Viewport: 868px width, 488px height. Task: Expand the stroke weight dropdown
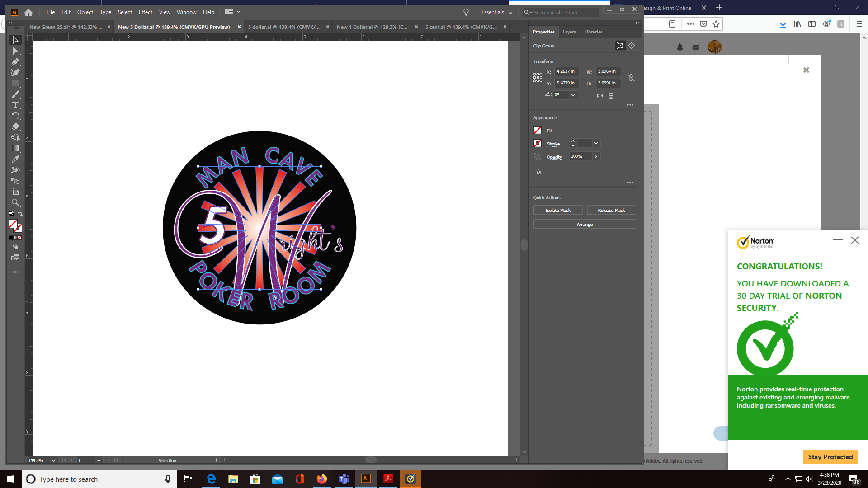(x=596, y=143)
